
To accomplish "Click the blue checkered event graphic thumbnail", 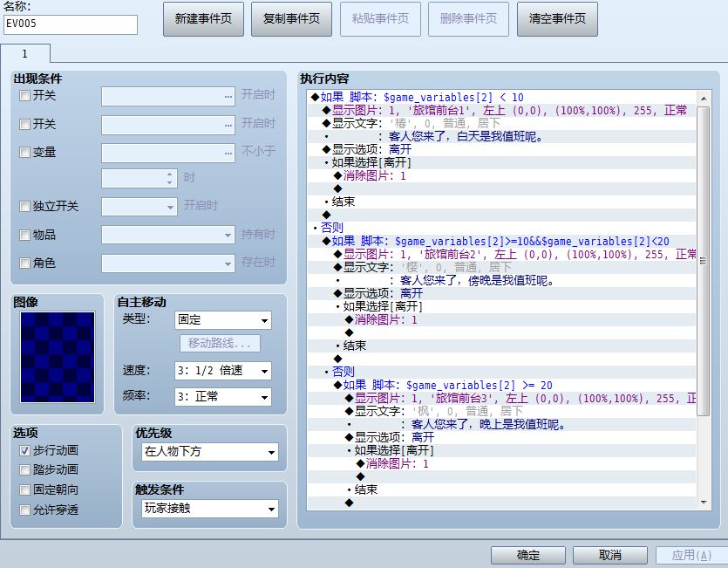I will 58,357.
